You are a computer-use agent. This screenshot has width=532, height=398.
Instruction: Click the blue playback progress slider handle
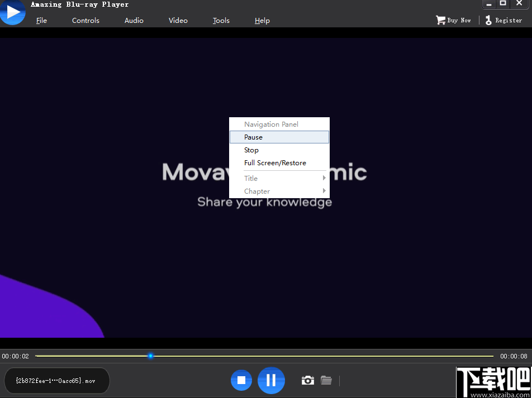[150, 356]
